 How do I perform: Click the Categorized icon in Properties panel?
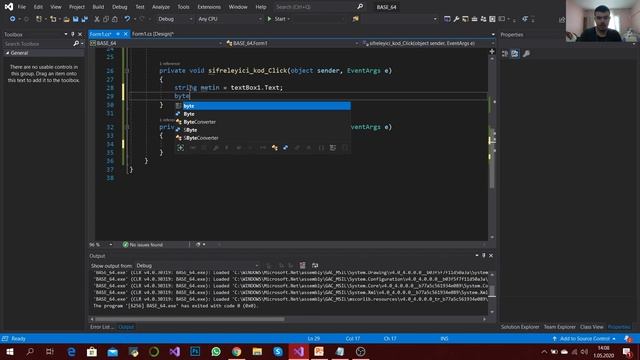click(505, 53)
